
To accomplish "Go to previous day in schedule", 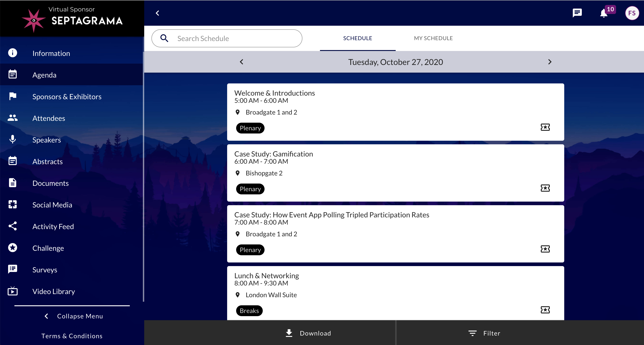I will coord(242,62).
